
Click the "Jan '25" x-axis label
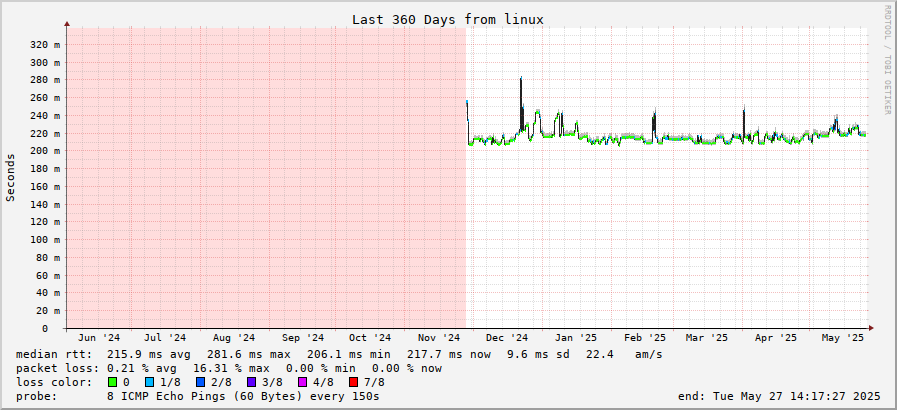tap(575, 338)
